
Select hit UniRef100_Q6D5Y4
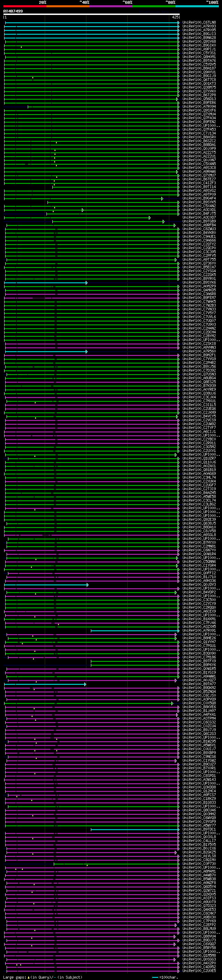[x=199, y=887]
